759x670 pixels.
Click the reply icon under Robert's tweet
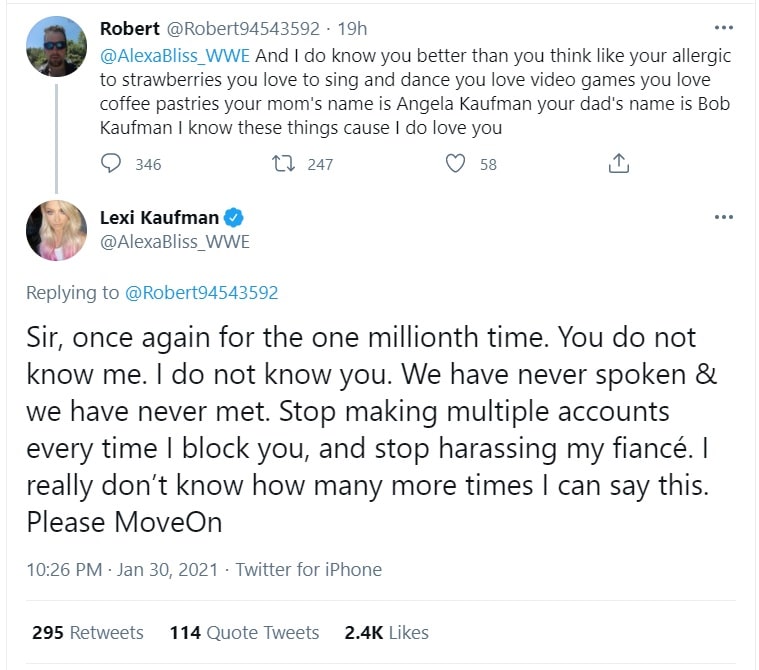coord(112,164)
